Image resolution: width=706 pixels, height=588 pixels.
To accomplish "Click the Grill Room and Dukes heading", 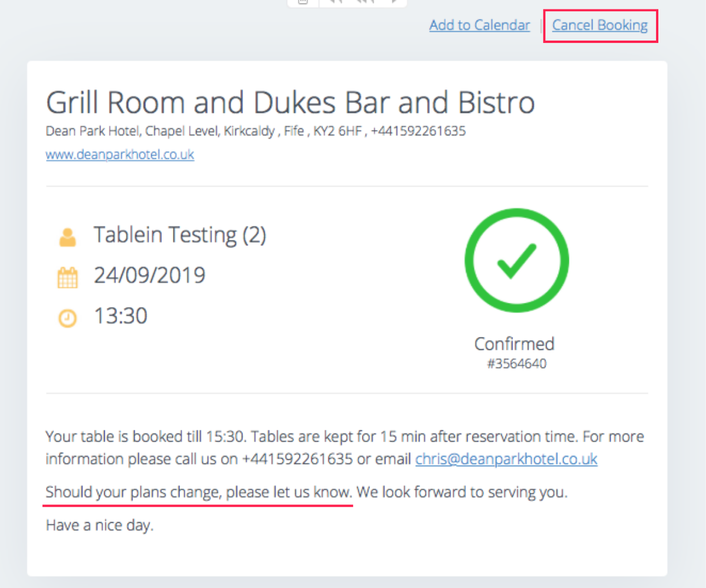I will click(290, 103).
